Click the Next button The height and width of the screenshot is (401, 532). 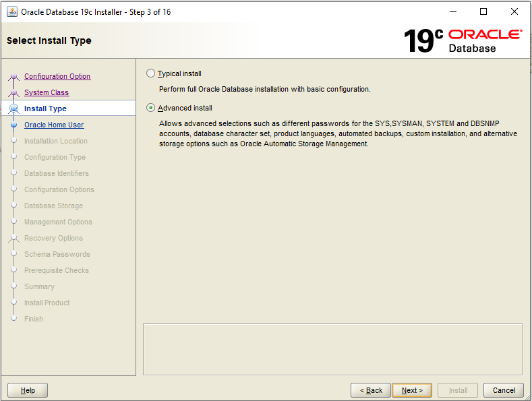tap(412, 390)
